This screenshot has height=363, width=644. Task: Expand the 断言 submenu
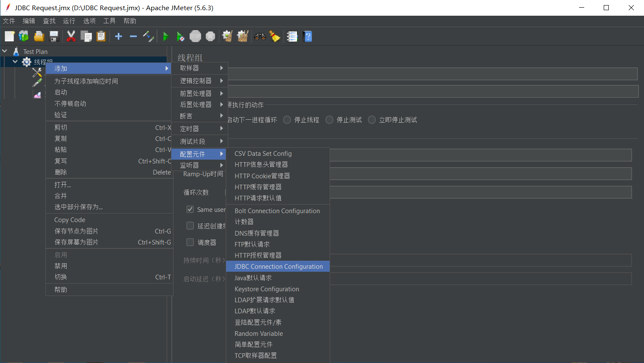(200, 116)
